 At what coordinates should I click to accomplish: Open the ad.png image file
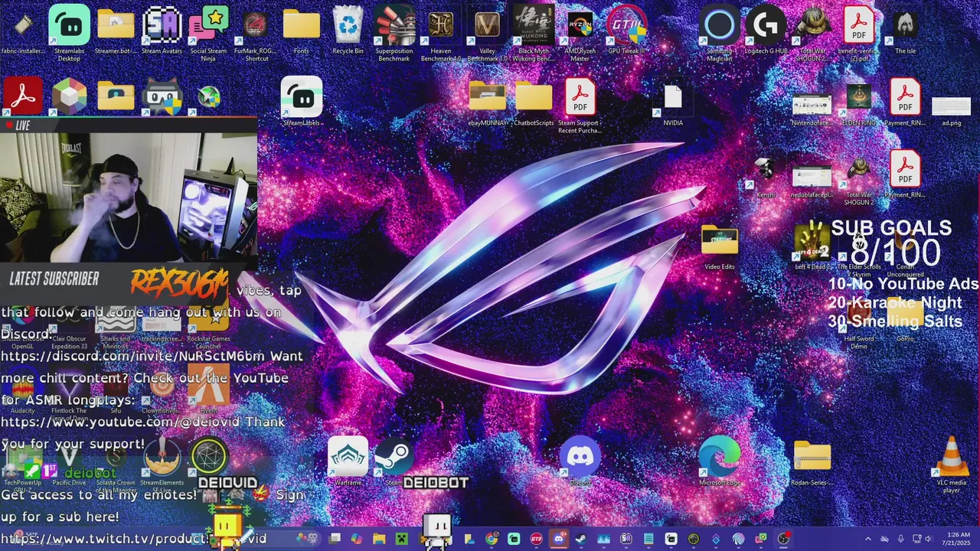952,109
